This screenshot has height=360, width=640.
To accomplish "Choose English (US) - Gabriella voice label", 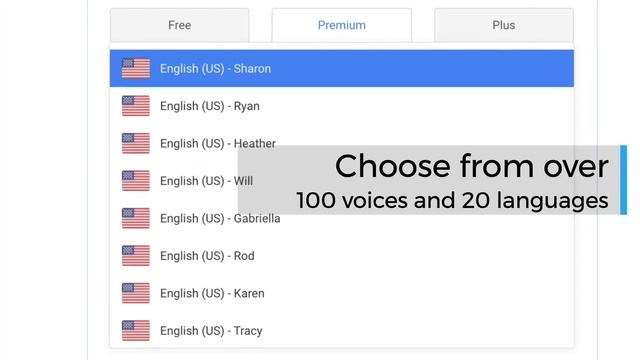I will pyautogui.click(x=220, y=218).
